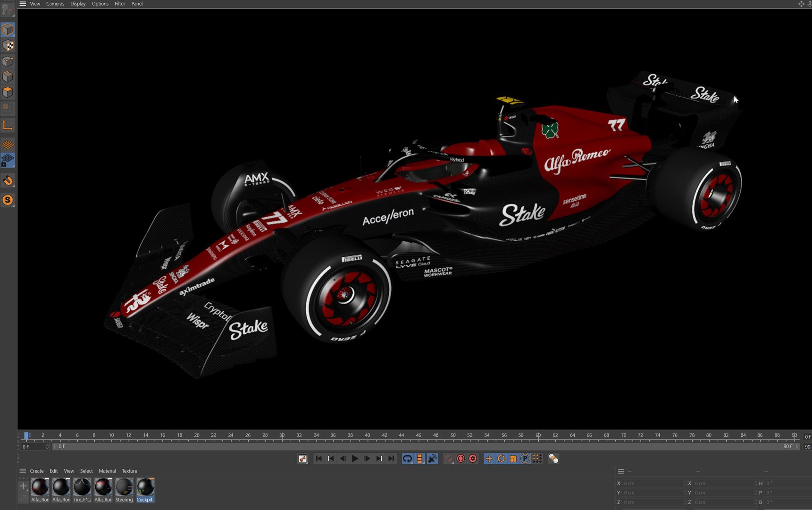Open the Display menu

point(78,4)
